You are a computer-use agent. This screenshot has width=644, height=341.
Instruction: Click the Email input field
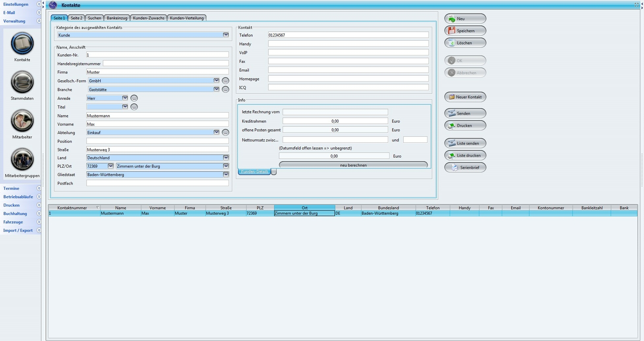pyautogui.click(x=348, y=70)
